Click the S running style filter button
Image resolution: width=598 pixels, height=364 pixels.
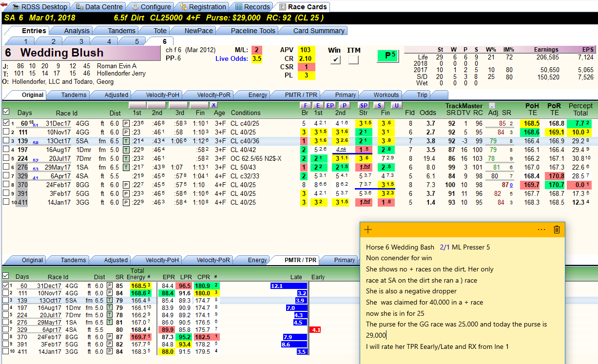click(380, 105)
